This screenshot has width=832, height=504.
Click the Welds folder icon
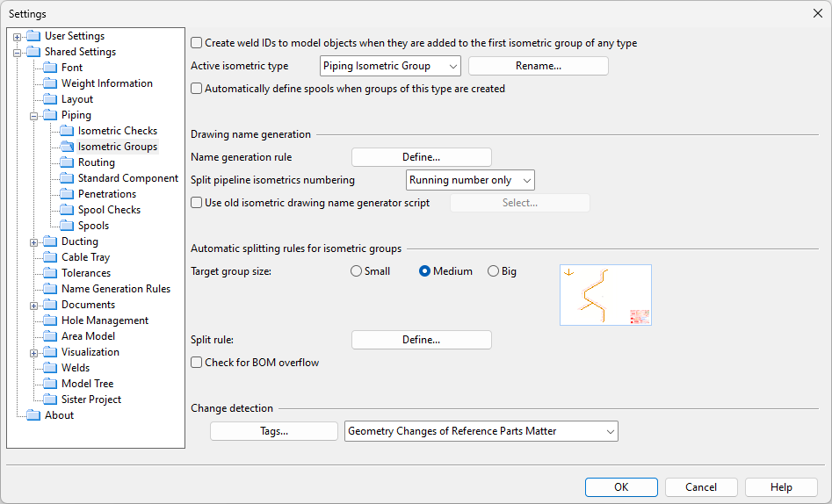(51, 368)
